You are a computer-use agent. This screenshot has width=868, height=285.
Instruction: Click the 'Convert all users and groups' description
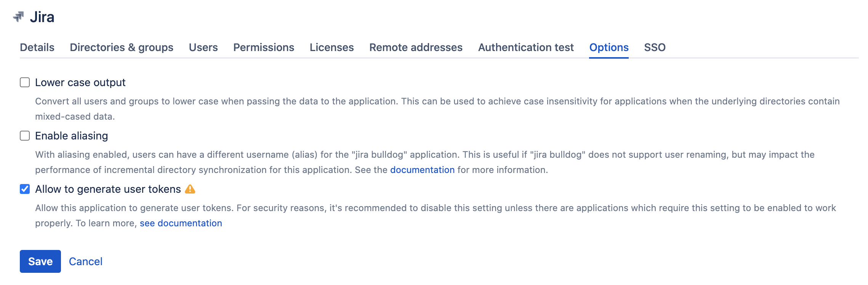pos(437,109)
